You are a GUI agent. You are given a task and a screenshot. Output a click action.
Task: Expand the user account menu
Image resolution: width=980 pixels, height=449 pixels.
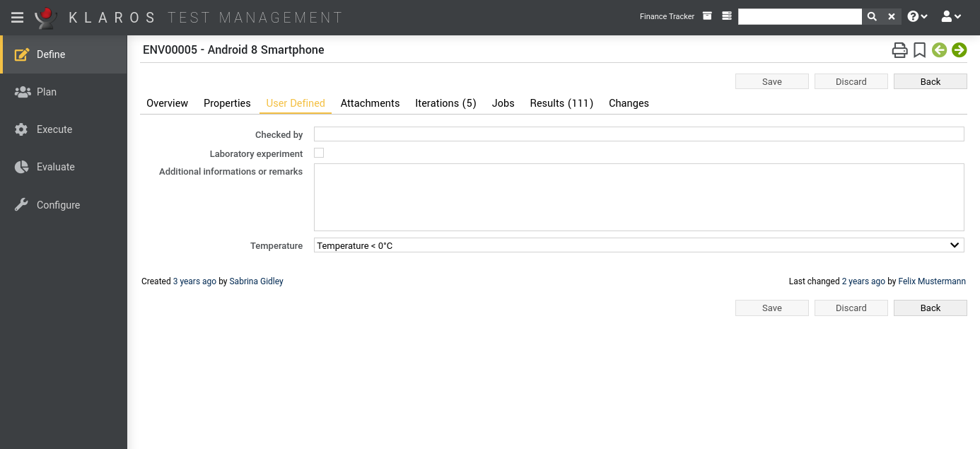951,17
